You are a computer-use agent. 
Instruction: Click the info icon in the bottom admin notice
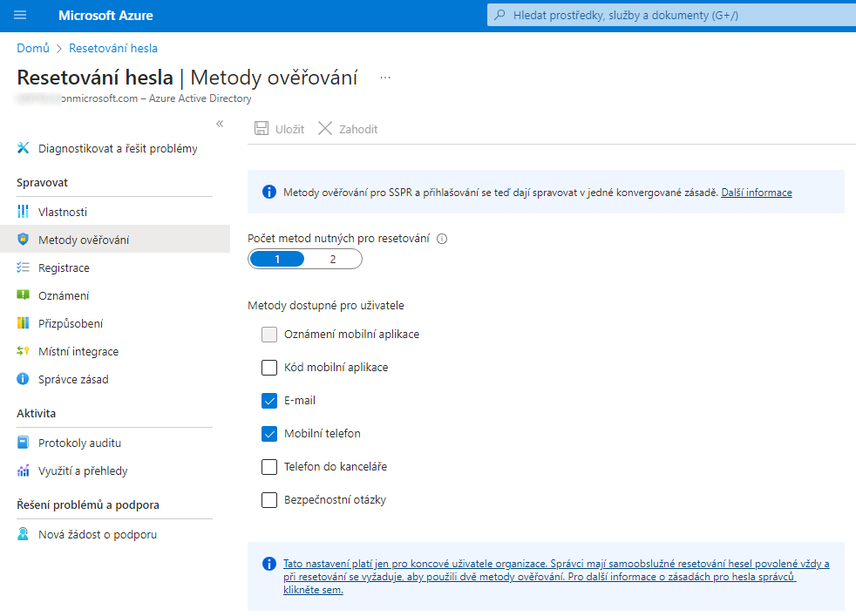pos(269,564)
